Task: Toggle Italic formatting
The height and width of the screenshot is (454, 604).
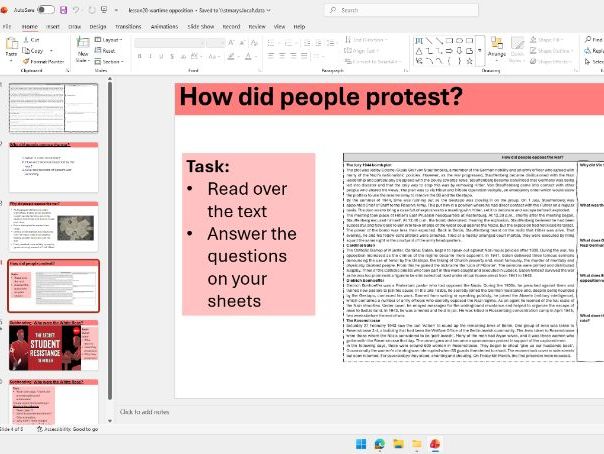Action: 150,56
